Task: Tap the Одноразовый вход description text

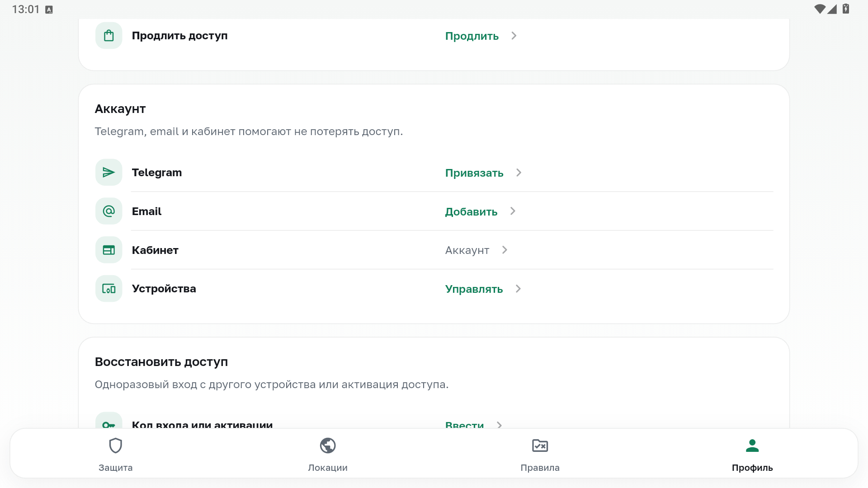Action: [272, 385]
